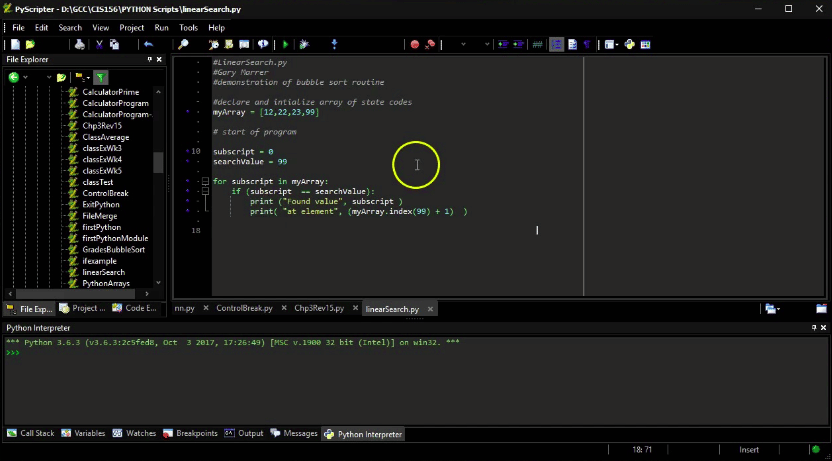Click the syntax check toolbar icon
Image resolution: width=832 pixels, height=461 pixels.
[x=213, y=45]
